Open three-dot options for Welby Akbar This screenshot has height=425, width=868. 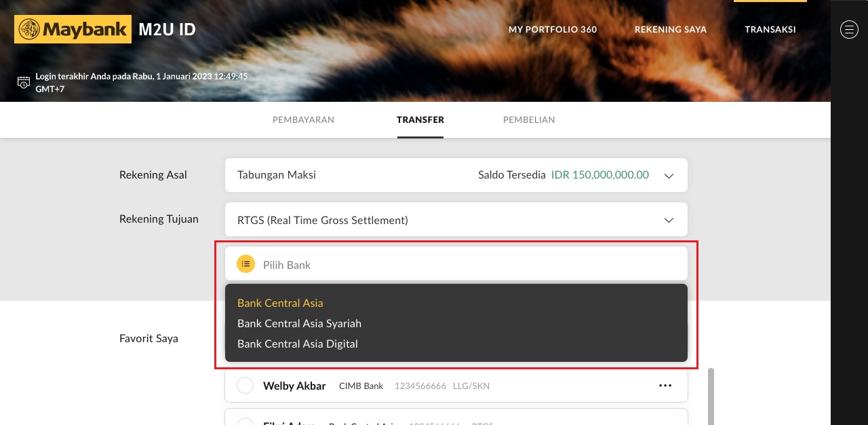click(x=665, y=386)
